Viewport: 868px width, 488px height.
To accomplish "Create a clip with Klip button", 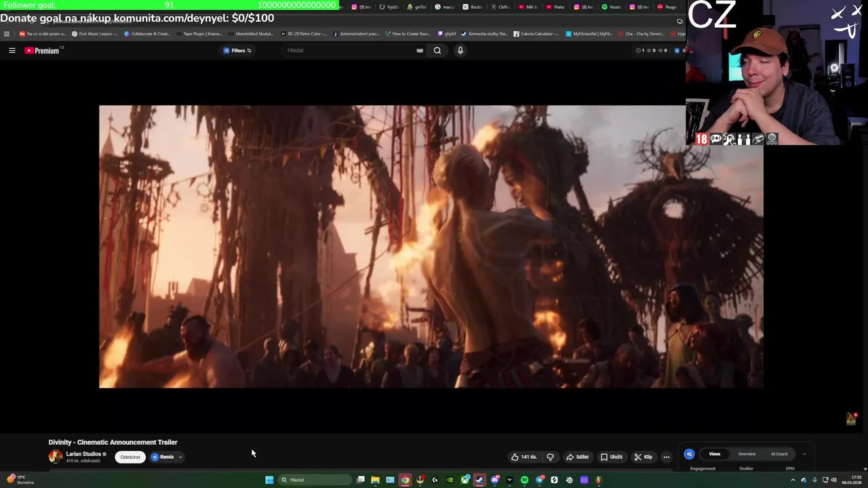I will (643, 457).
